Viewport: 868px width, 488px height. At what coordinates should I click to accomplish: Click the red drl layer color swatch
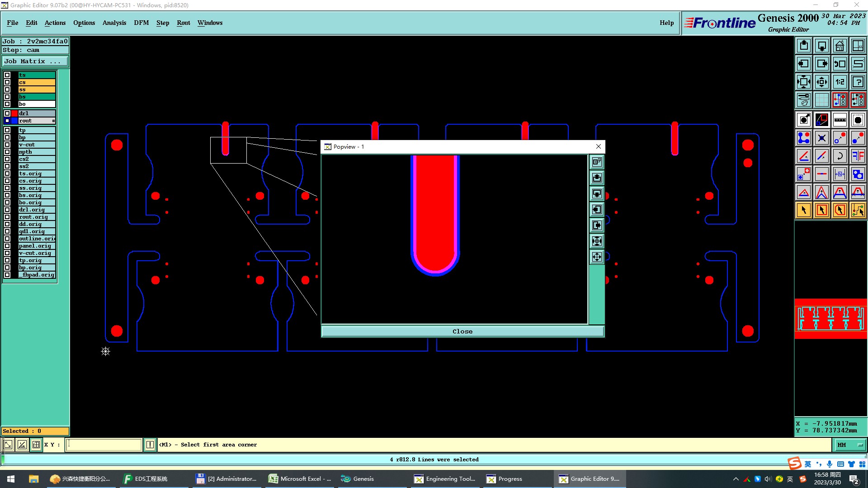[14, 113]
